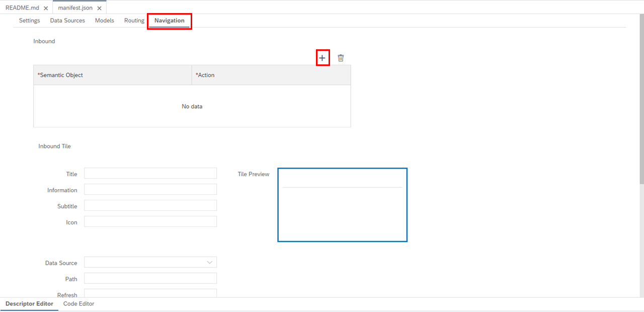Click the Tile Preview box
This screenshot has width=644, height=312.
(342, 205)
